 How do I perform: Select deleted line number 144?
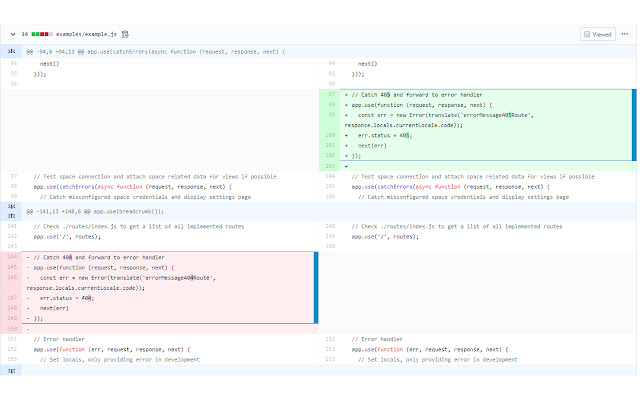point(11,257)
